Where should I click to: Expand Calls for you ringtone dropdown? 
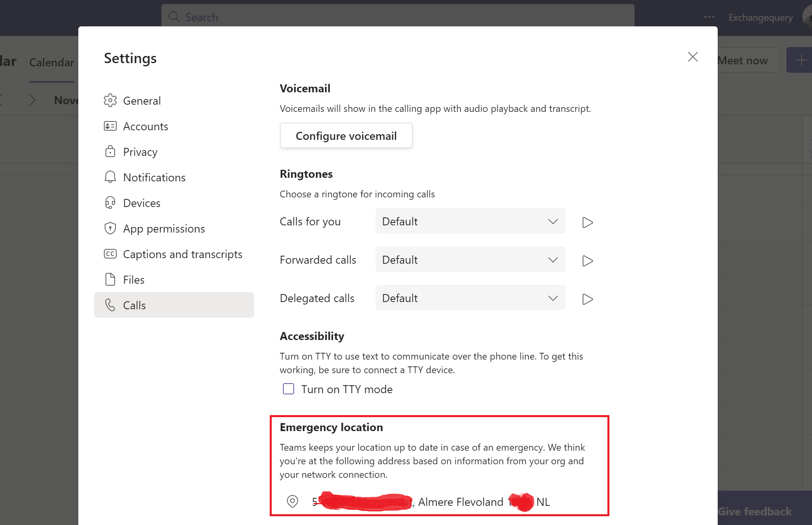pyautogui.click(x=470, y=221)
